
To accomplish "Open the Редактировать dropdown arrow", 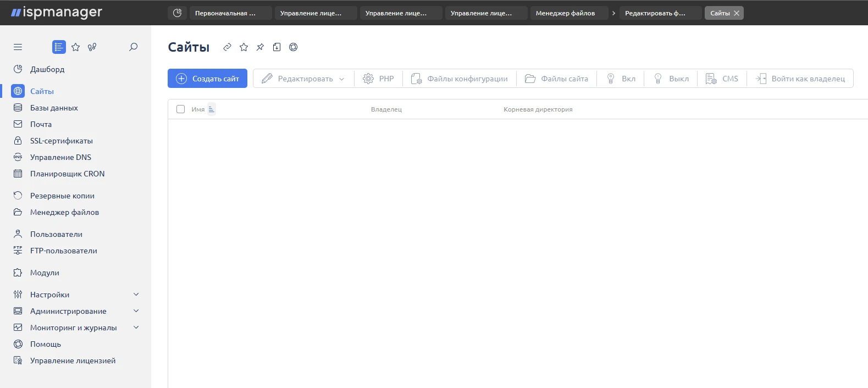I will [x=342, y=79].
